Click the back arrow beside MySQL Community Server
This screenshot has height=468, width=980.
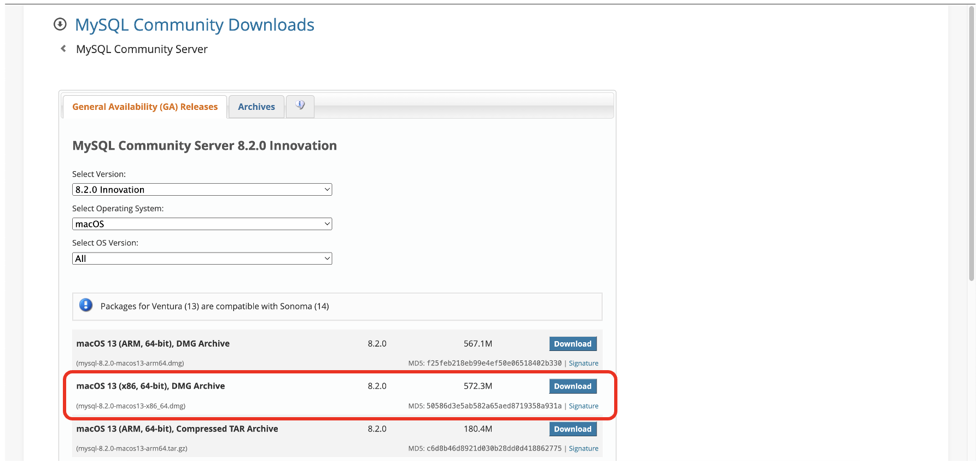click(x=63, y=49)
